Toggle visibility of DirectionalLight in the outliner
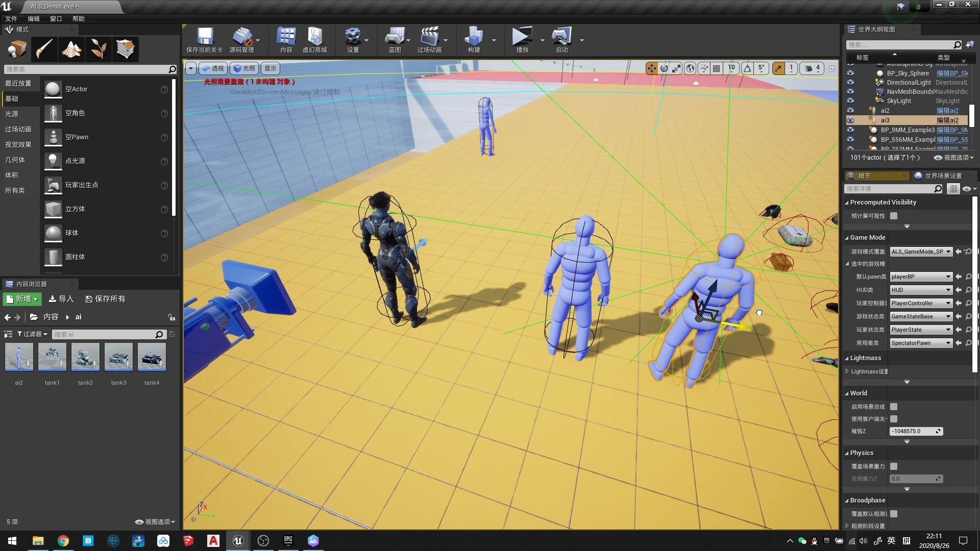The height and width of the screenshot is (551, 980). point(850,82)
